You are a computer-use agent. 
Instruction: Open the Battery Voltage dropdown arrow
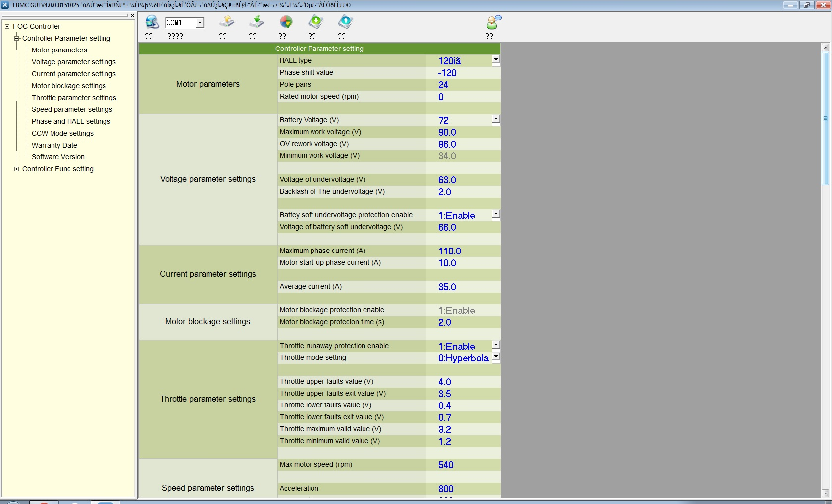tap(496, 119)
